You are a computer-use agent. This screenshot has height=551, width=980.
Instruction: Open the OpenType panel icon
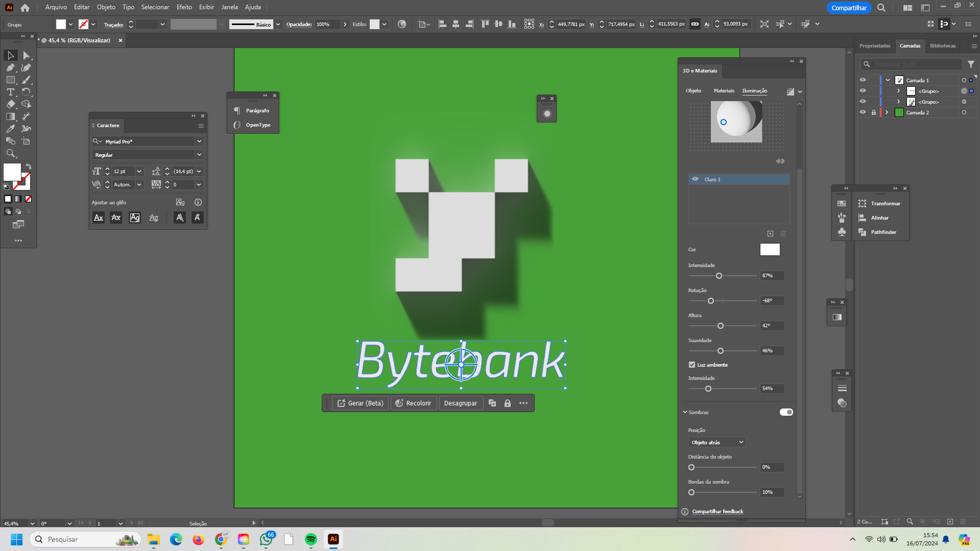tap(237, 125)
